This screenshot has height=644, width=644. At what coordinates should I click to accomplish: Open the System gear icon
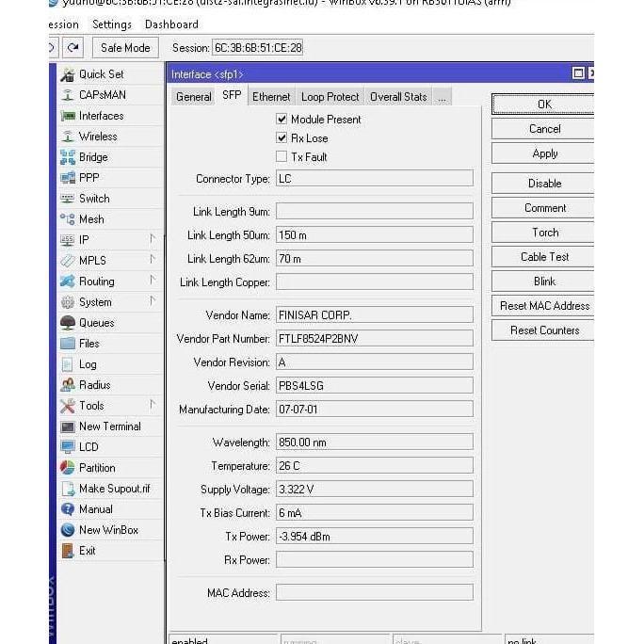(68, 302)
